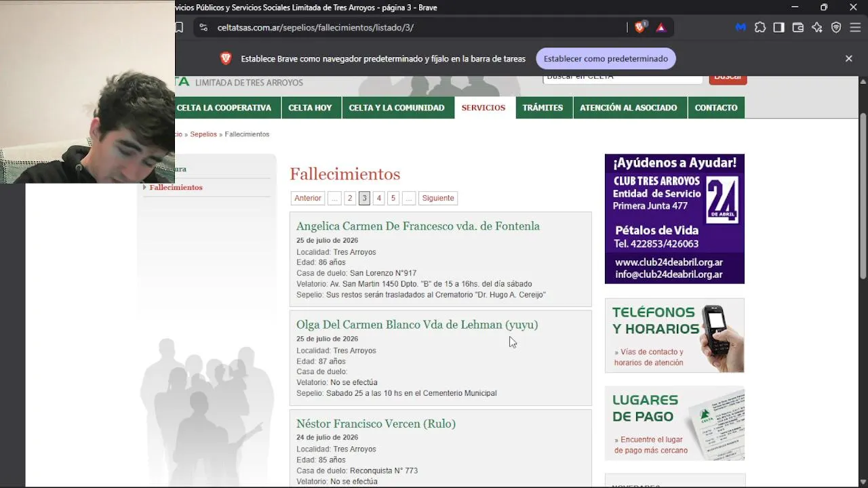
Task: Open Néstor Francisco Vercen's obituary entry
Action: pyautogui.click(x=376, y=424)
